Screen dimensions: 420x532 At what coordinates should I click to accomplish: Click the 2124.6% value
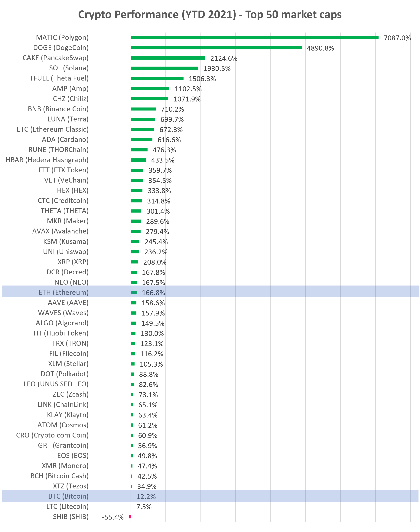pos(223,58)
